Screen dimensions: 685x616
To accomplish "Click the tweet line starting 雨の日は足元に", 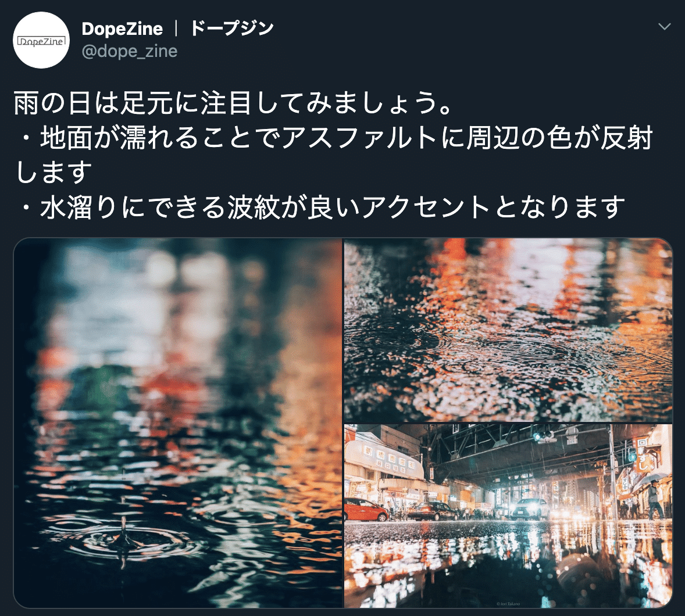I will click(x=234, y=103).
